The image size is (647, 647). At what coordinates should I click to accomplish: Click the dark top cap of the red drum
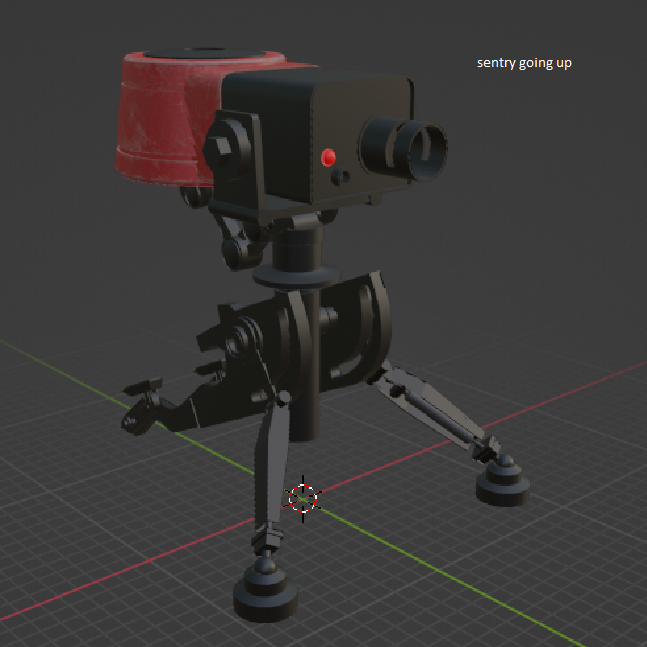pyautogui.click(x=204, y=53)
